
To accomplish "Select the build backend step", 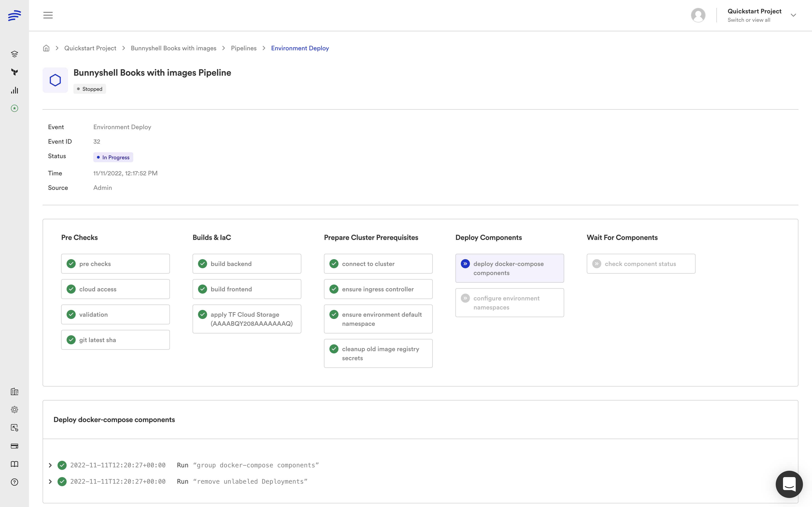I will click(x=247, y=263).
